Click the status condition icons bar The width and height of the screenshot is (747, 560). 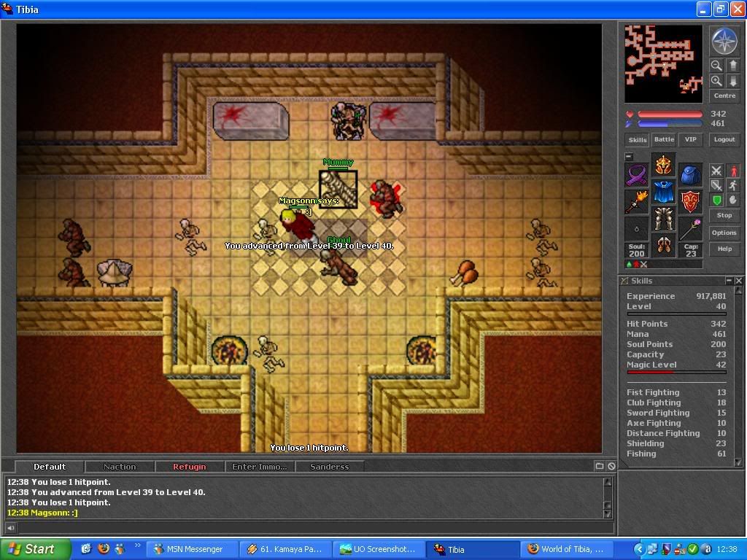tap(664, 264)
